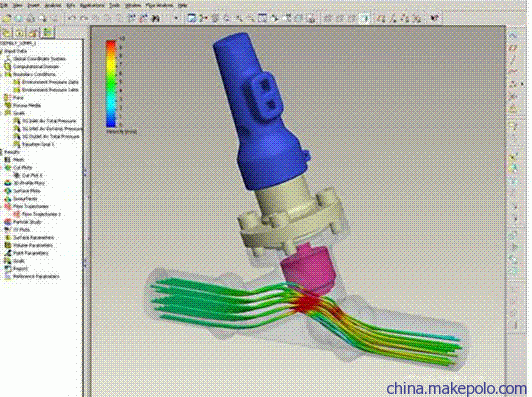
Task: Click the Surface Plots icon
Action: pos(8,191)
